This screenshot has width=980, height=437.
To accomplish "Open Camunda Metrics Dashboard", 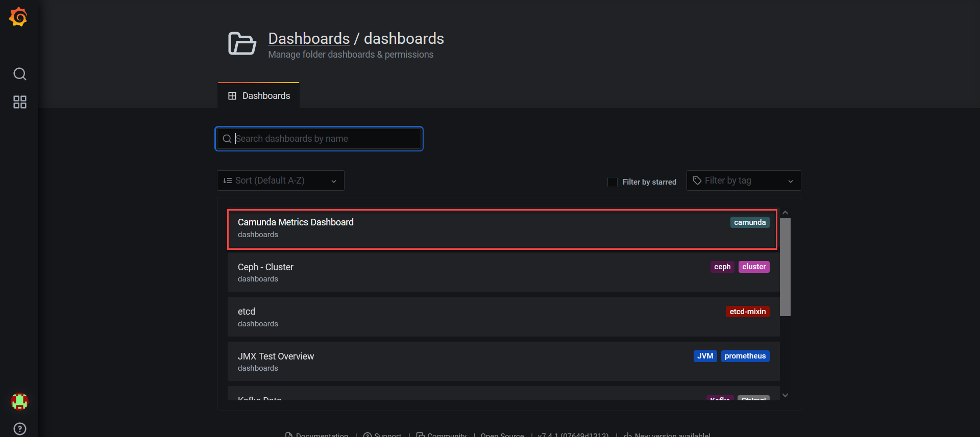I will (502, 229).
